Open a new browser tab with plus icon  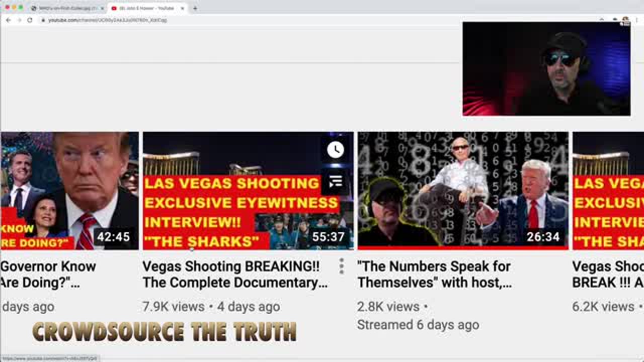(x=195, y=8)
